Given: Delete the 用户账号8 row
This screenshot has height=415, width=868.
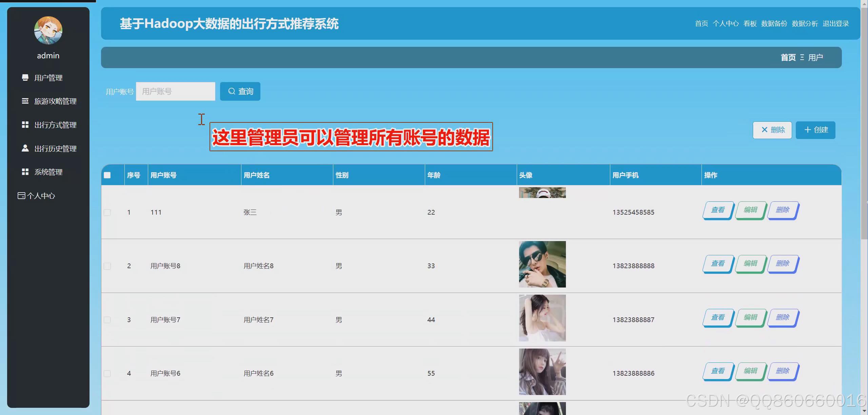Looking at the screenshot, I should point(783,264).
